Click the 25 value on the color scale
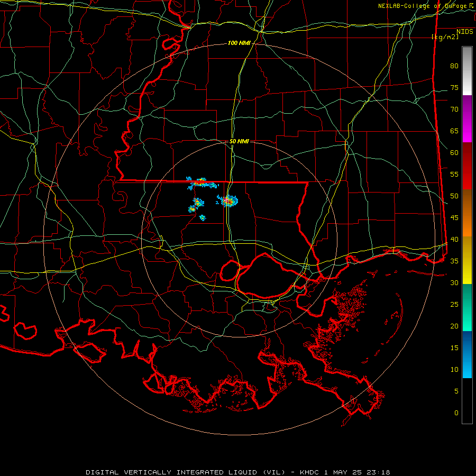Viewport: 476px width, 476px height. (x=454, y=305)
